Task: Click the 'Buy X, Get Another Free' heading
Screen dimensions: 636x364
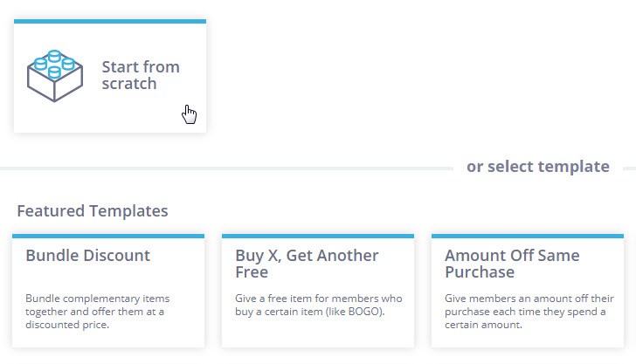Action: (307, 264)
